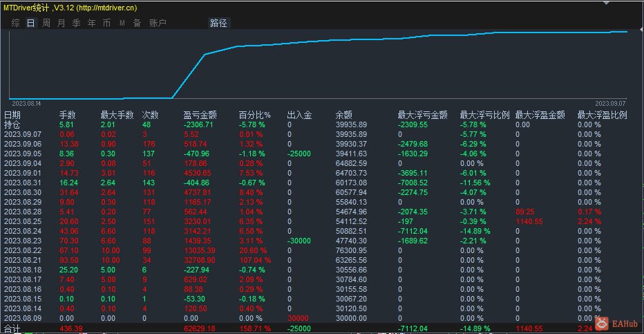Select the 日 daily tab
Viewport: 644px width, 334px height.
click(31, 23)
